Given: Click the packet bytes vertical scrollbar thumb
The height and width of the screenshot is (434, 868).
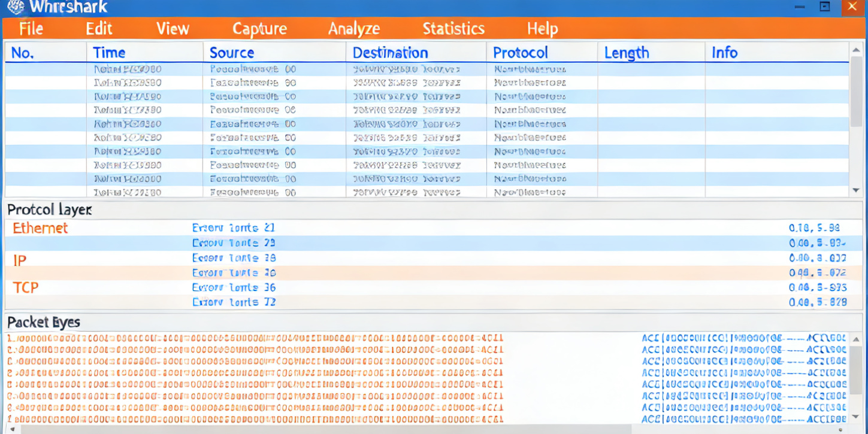Looking at the screenshot, I should point(857,370).
